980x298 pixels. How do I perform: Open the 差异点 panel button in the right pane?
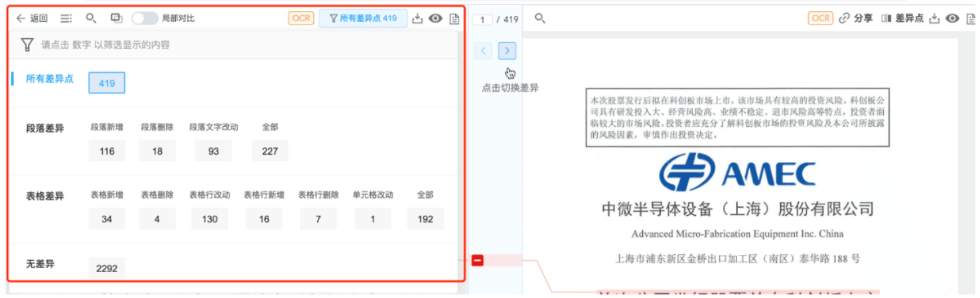[902, 19]
